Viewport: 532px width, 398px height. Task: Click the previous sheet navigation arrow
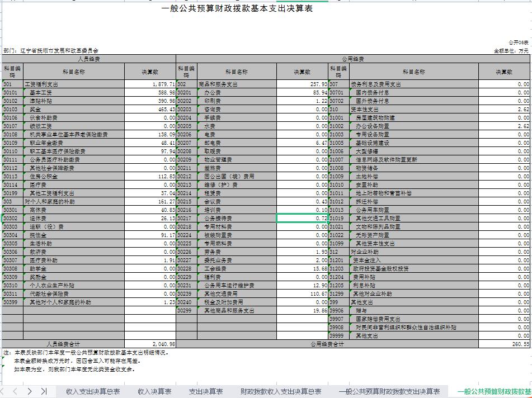pyautogui.click(x=15, y=391)
